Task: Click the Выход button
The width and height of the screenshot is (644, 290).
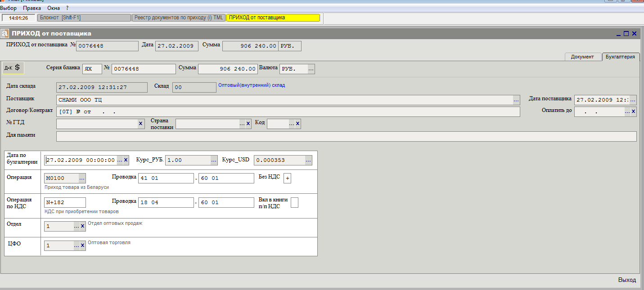Action: [627, 280]
